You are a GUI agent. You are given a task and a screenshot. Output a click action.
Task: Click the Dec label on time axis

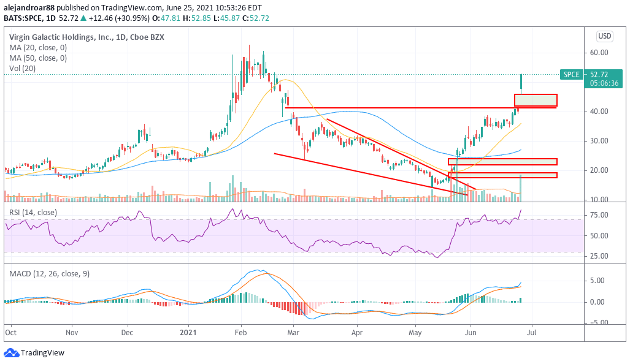tap(127, 333)
